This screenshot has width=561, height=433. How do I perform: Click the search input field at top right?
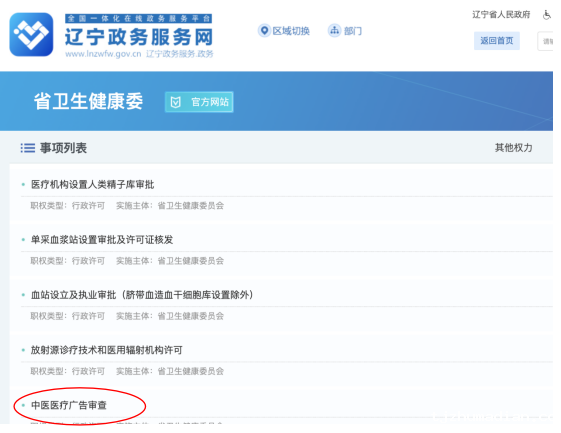[x=545, y=41]
